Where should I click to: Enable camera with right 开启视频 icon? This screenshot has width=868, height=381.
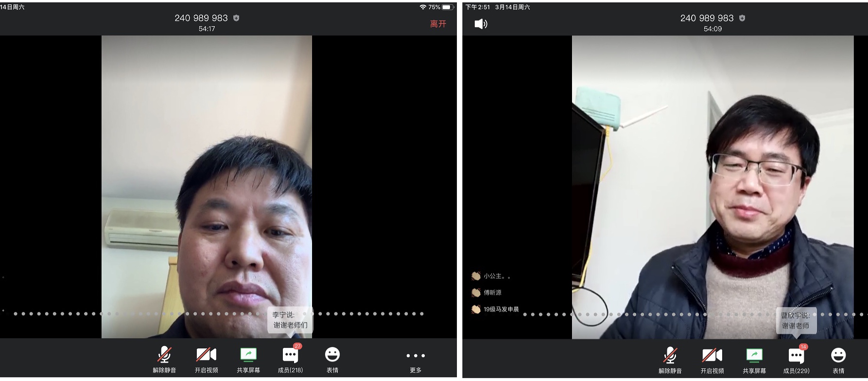tap(712, 360)
